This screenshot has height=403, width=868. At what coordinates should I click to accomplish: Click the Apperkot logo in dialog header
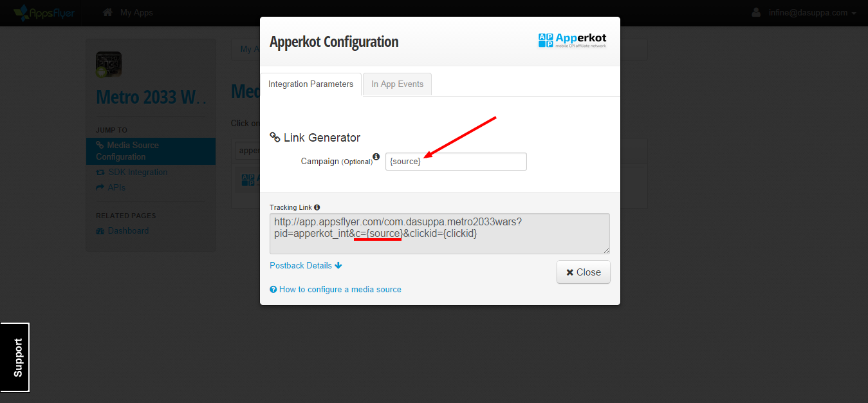point(572,41)
